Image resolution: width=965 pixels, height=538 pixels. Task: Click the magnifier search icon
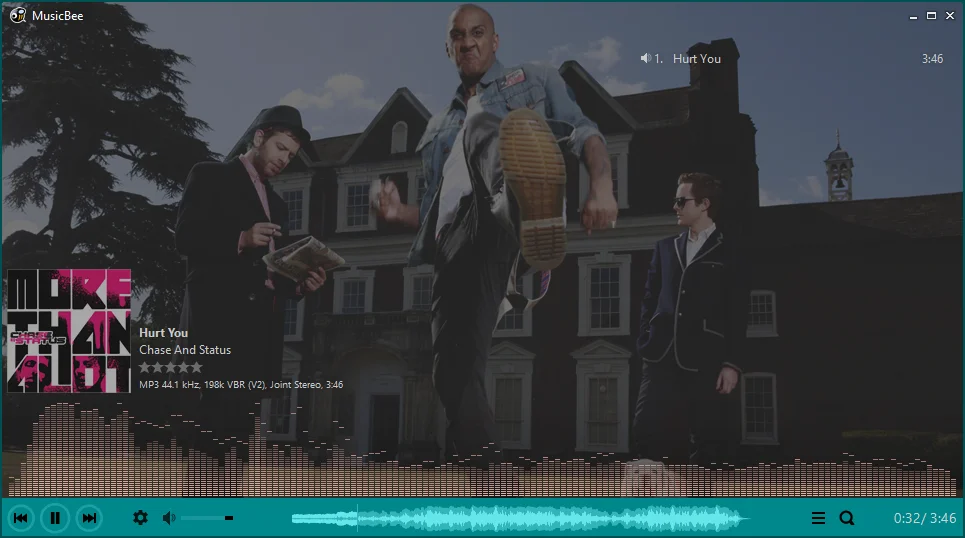[x=847, y=518]
